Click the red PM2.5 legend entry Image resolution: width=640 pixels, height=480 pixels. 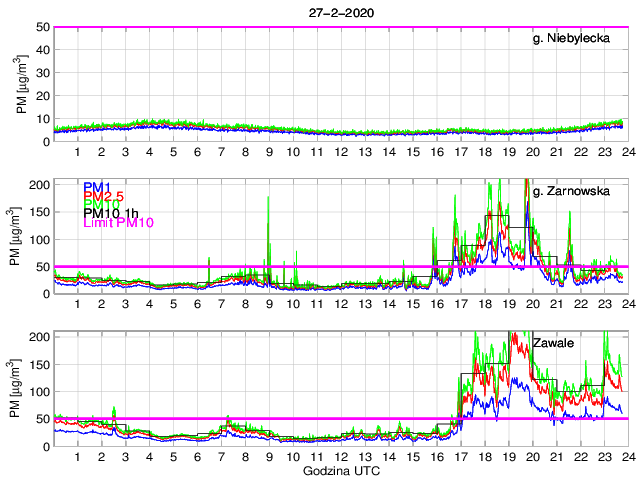[x=103, y=199]
